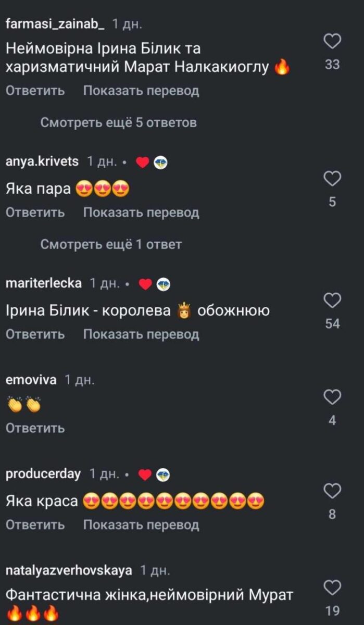
Task: Reply to anya.krivets comment
Action: (35, 213)
